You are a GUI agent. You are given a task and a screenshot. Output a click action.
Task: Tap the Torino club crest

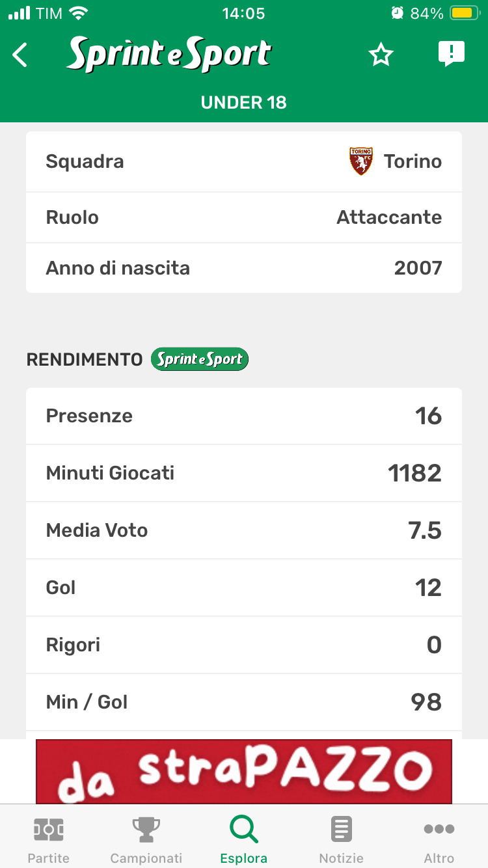click(361, 161)
